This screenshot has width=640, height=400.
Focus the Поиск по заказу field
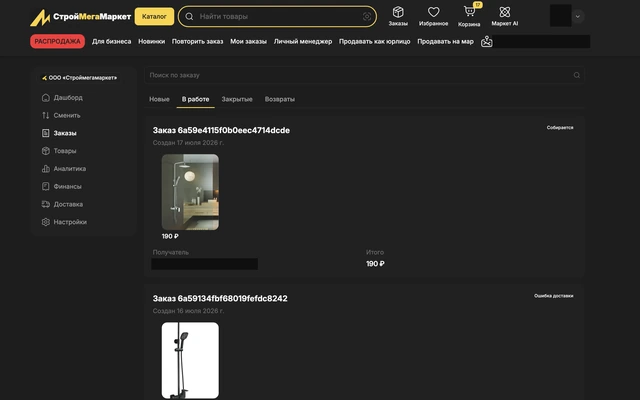pyautogui.click(x=364, y=75)
